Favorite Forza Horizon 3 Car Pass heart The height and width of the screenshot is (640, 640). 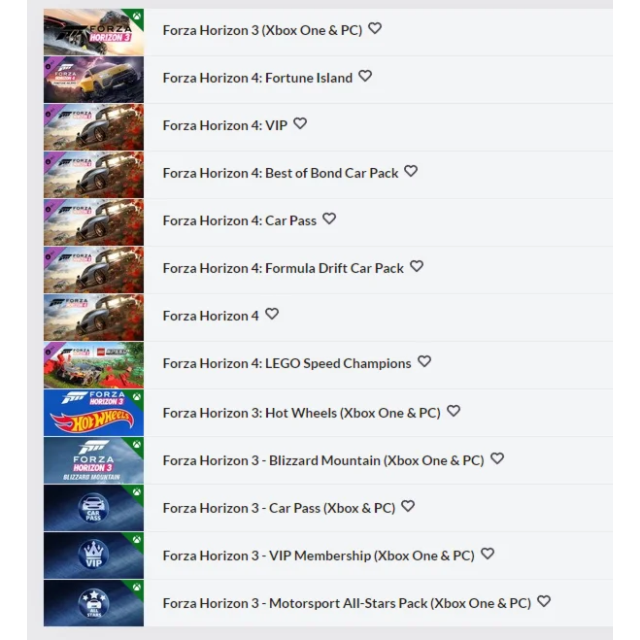click(x=408, y=506)
